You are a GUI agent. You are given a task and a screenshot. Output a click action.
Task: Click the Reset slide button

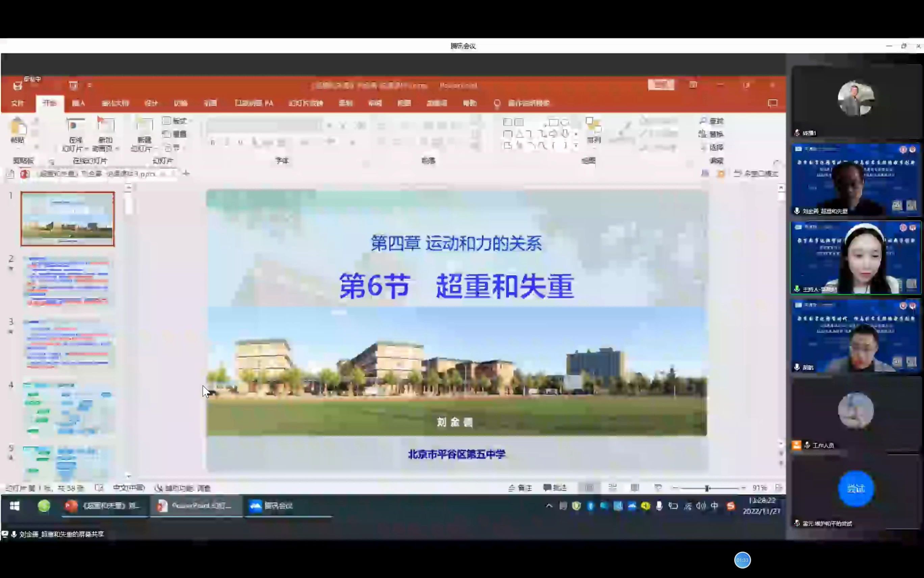click(x=175, y=134)
